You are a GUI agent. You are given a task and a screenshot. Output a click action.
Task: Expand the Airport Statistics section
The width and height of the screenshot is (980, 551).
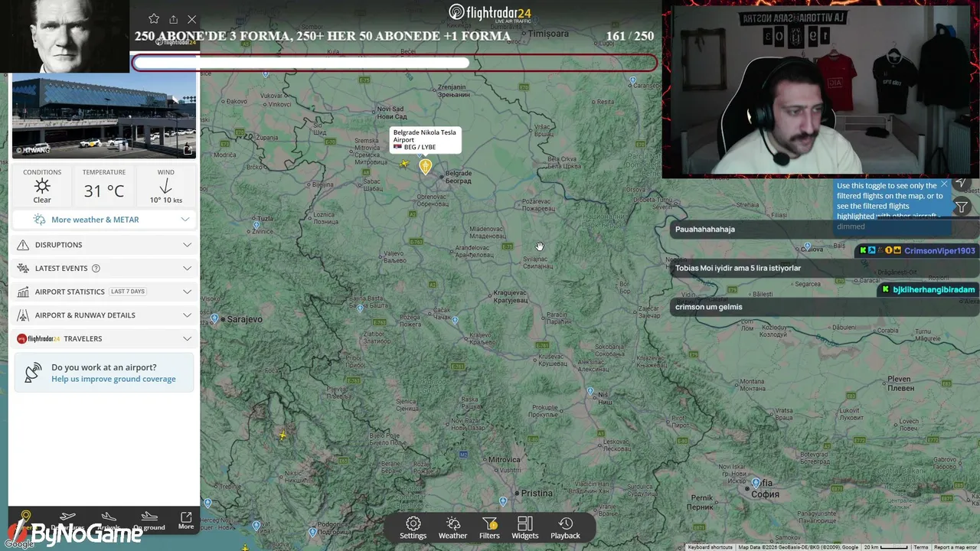[103, 292]
